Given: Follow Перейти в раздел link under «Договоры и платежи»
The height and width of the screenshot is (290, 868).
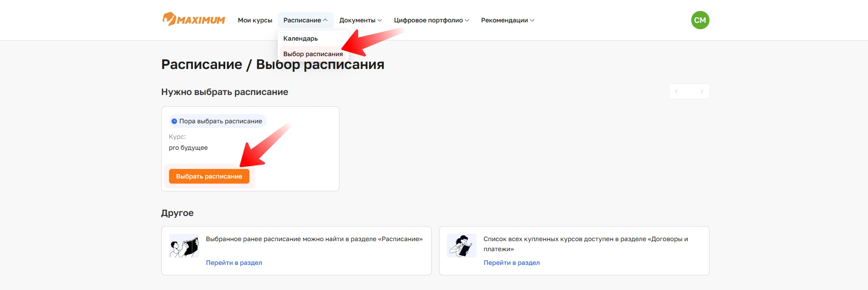Looking at the screenshot, I should click(x=512, y=263).
